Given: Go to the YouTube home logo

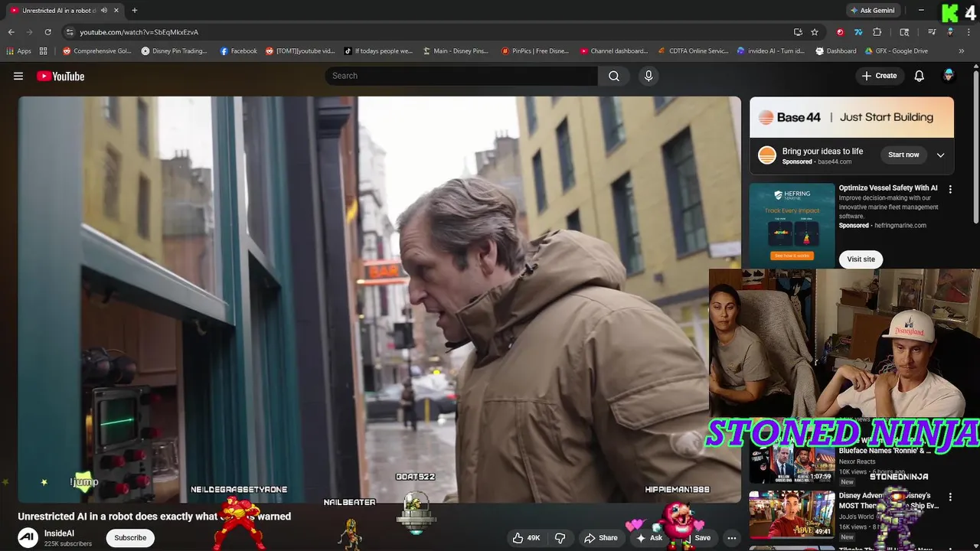Looking at the screenshot, I should 60,76.
